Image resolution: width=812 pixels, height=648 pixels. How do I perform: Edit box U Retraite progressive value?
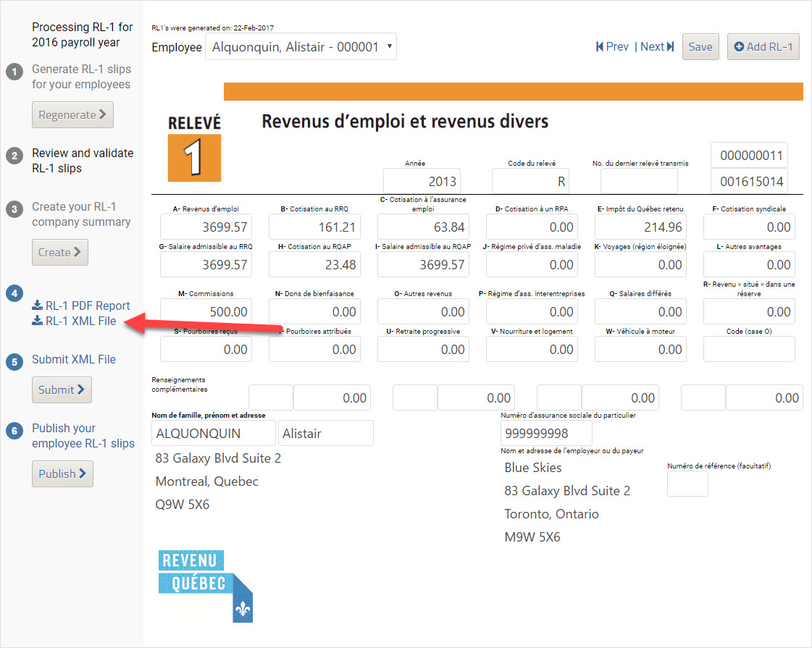pos(423,350)
